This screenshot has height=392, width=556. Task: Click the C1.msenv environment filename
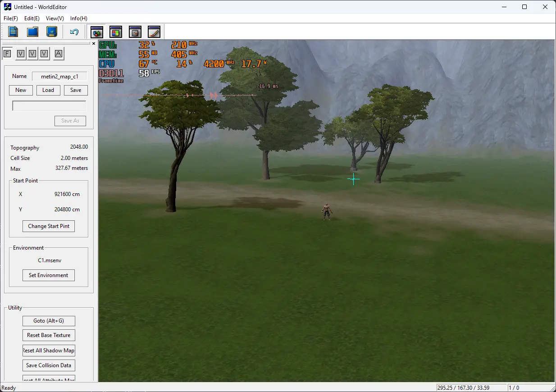coord(49,260)
